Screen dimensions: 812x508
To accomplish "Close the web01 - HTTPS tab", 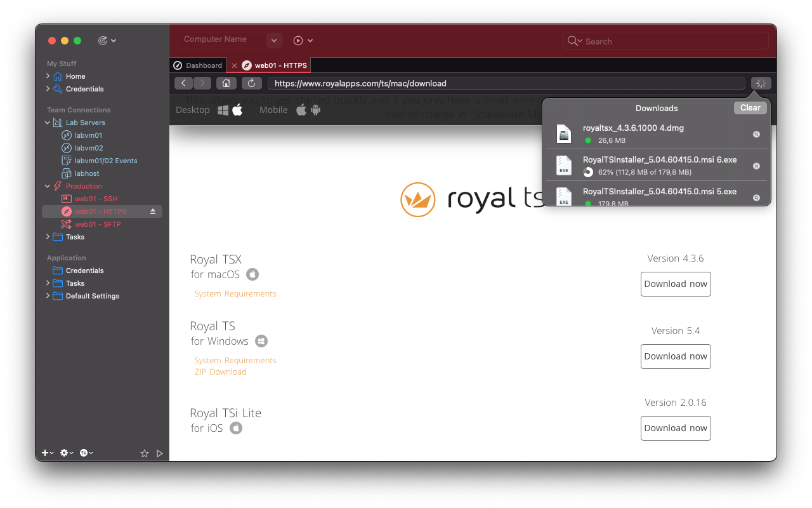I will (x=234, y=65).
